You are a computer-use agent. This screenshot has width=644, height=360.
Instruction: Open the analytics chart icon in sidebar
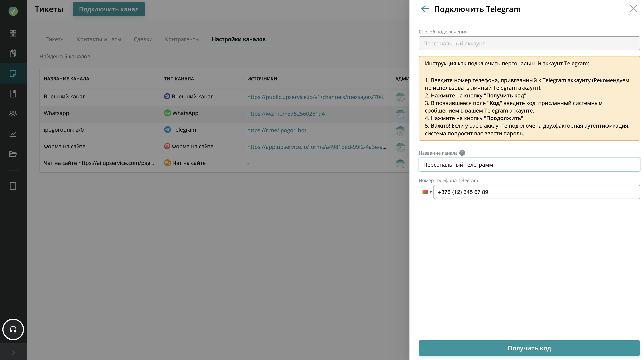(x=13, y=134)
